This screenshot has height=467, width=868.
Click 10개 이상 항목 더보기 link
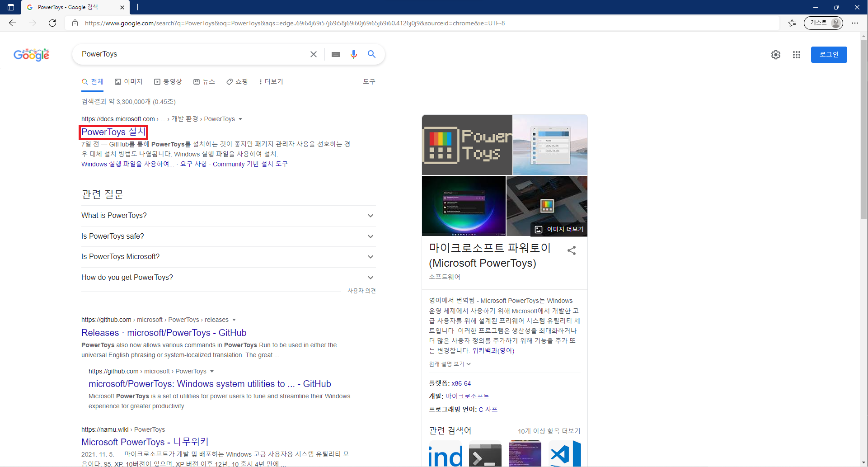click(x=549, y=431)
